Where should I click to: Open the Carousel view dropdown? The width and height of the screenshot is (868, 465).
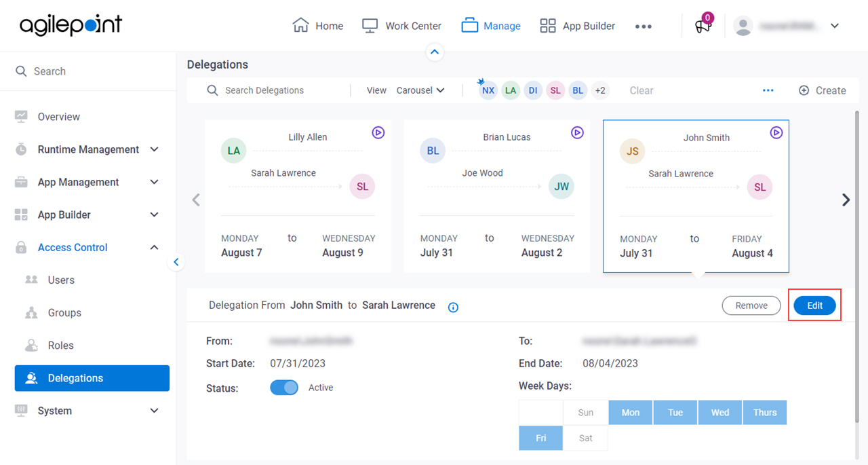420,90
